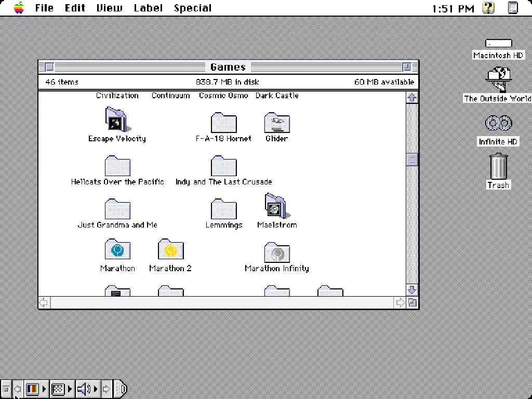Open the Label menu

(148, 8)
